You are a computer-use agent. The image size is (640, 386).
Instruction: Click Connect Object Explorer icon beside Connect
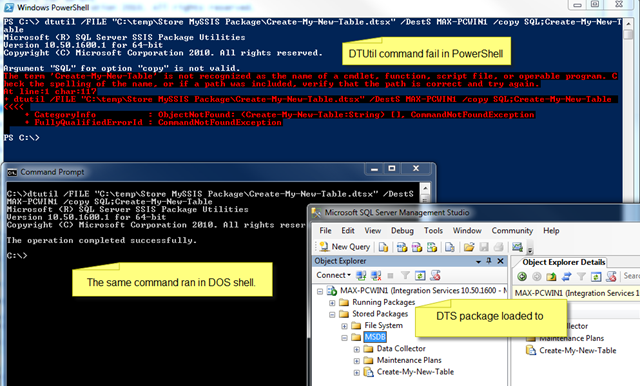pyautogui.click(x=361, y=276)
